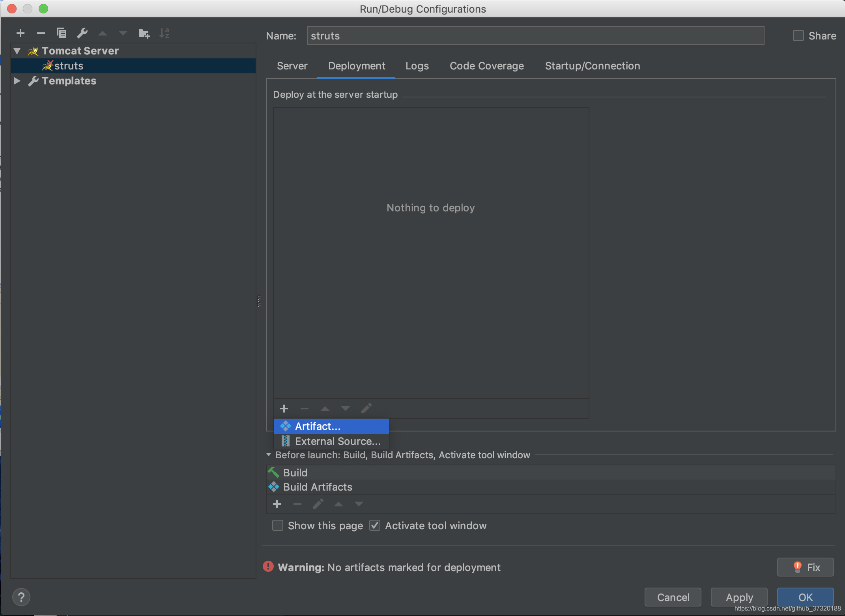845x616 pixels.
Task: Add before launch task plus icon
Action: [x=277, y=504]
